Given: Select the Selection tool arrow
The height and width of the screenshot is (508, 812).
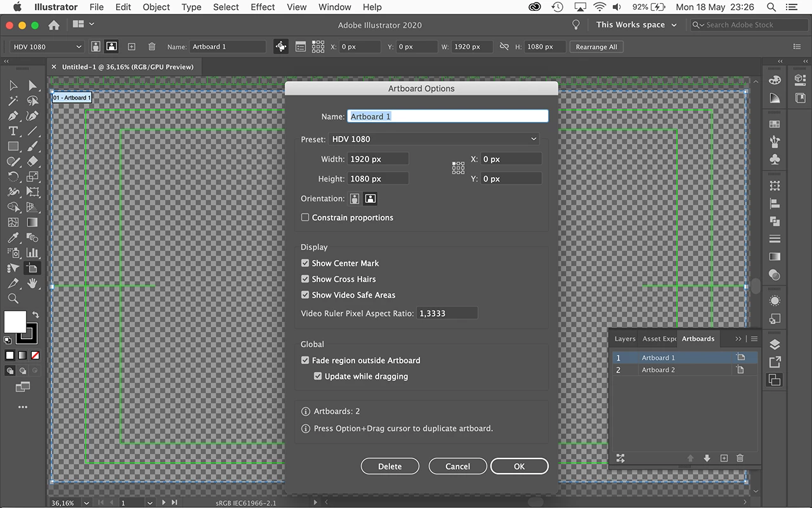Looking at the screenshot, I should (x=13, y=85).
